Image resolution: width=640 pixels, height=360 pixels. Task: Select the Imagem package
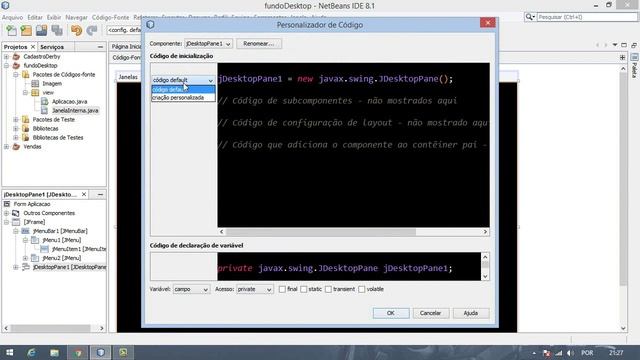pyautogui.click(x=52, y=84)
